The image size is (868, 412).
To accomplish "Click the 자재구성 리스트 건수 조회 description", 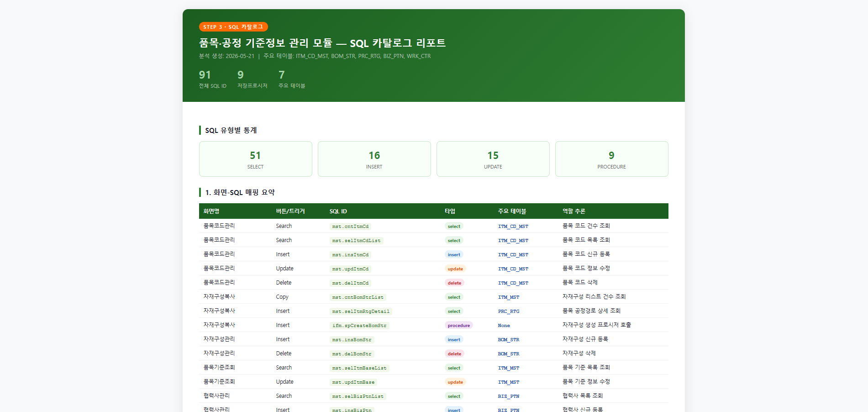I will 594,297.
